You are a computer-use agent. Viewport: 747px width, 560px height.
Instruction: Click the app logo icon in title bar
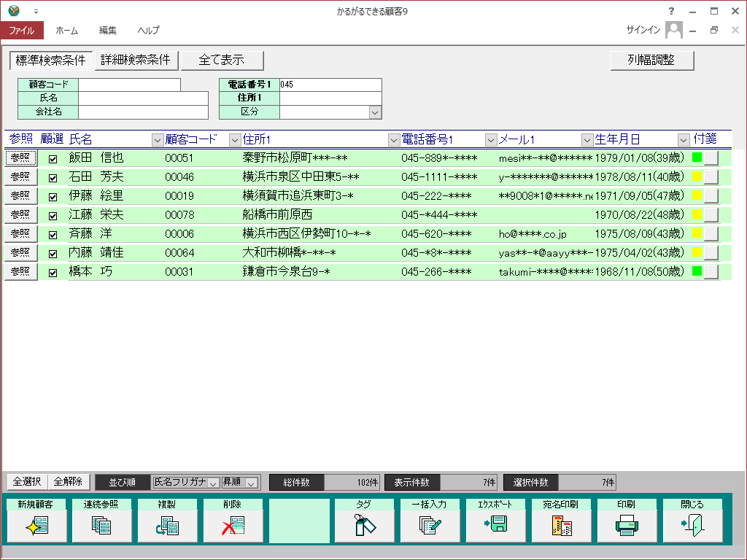[x=14, y=11]
